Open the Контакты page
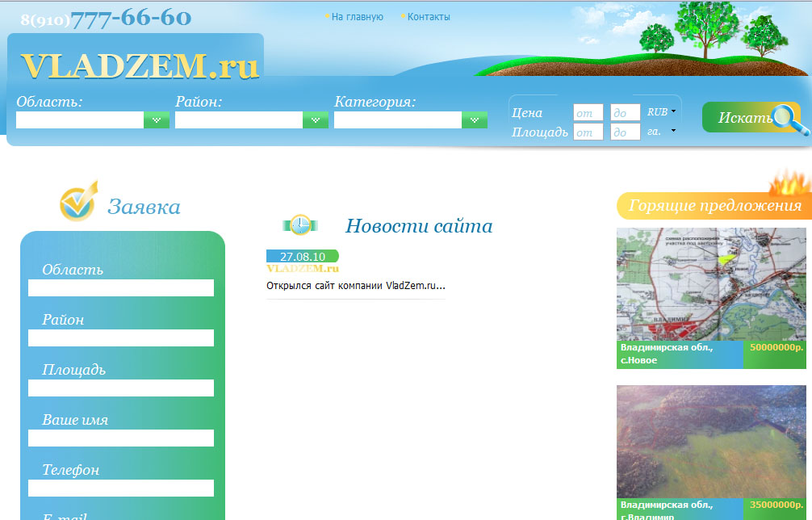The image size is (812, 520). pyautogui.click(x=429, y=16)
